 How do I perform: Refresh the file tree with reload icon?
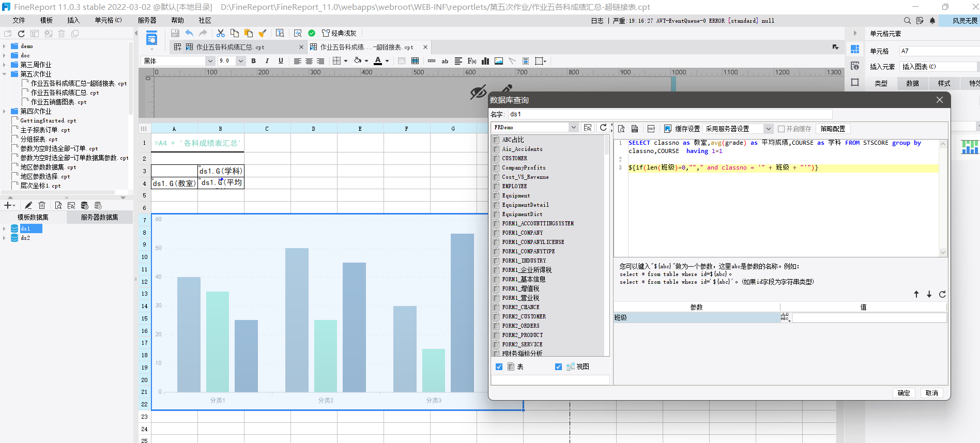coord(21,34)
